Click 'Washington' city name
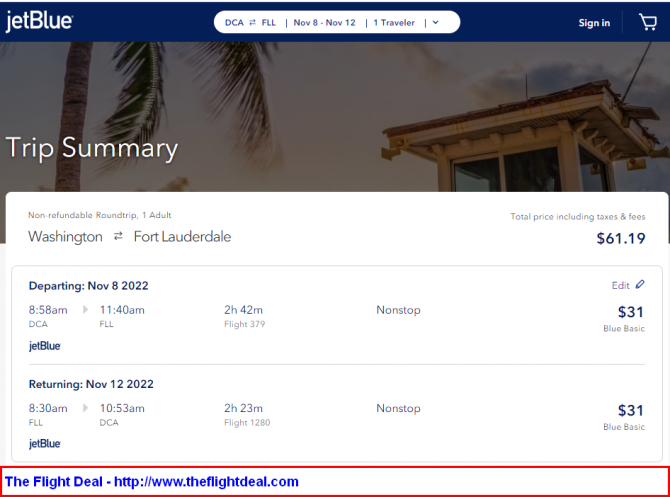670x497 pixels. [65, 236]
